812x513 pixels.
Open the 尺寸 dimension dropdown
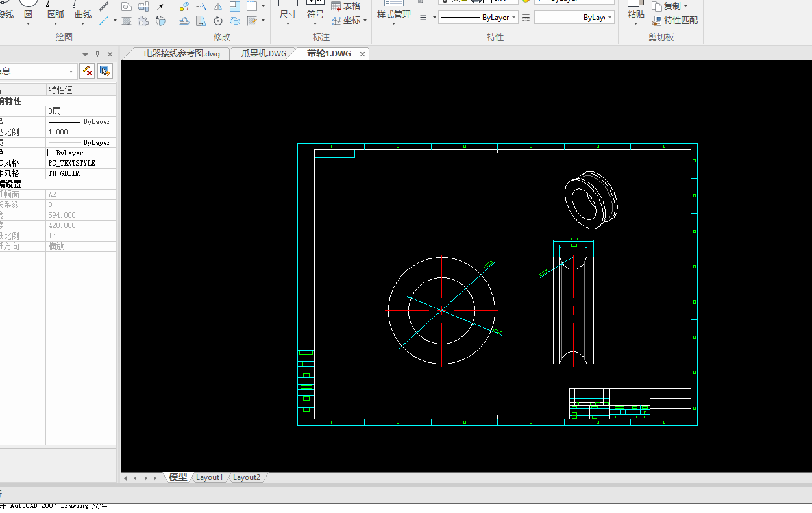(x=288, y=23)
